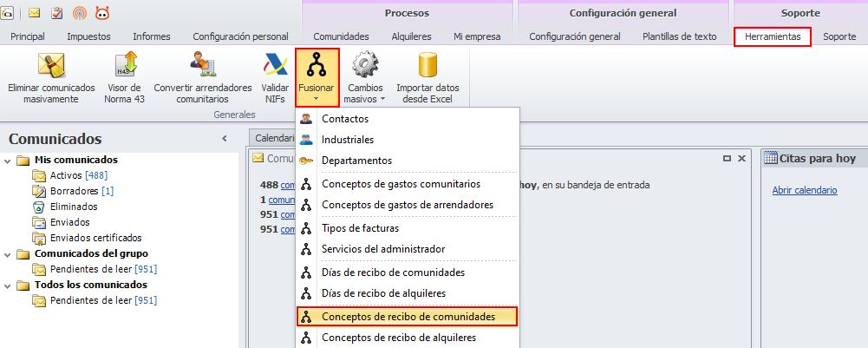The height and width of the screenshot is (348, 868).
Task: Open the Activos [488] folder
Action: point(79,175)
